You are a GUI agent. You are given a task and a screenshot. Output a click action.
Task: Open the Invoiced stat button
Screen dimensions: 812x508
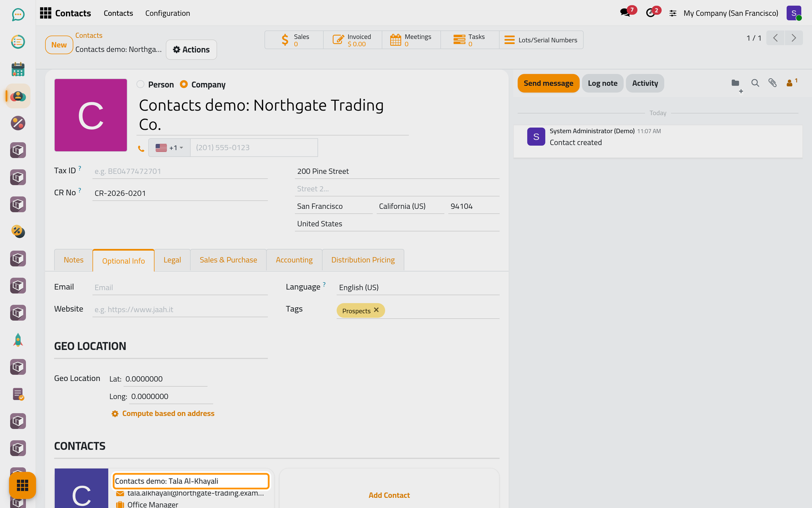point(353,40)
